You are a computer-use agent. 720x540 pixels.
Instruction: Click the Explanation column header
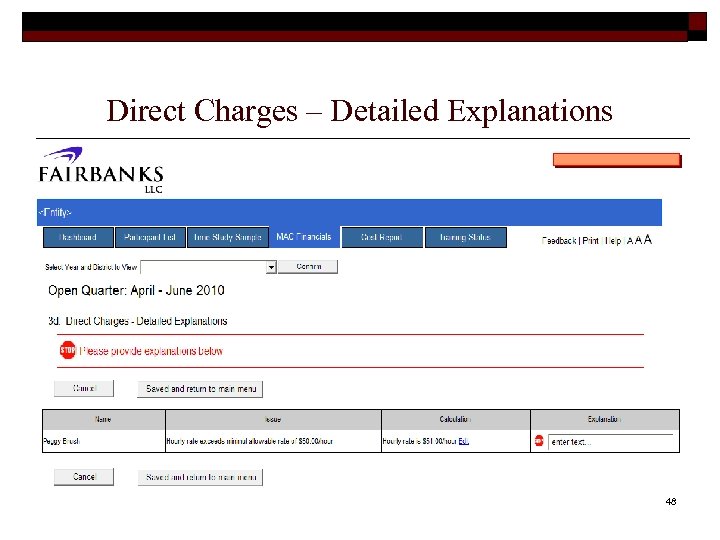click(605, 420)
